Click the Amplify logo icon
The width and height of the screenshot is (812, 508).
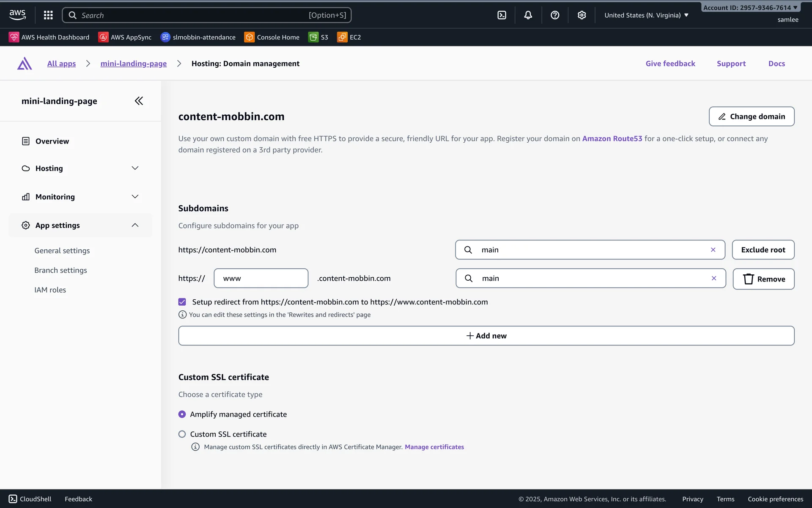click(x=25, y=63)
